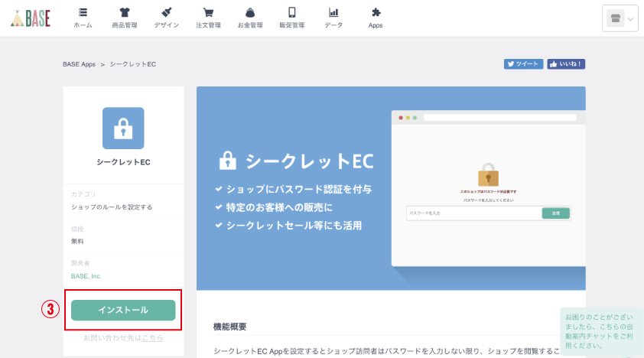Viewport: 644px width, 358px height.
Task: Click the BASE logo
Action: (x=31, y=18)
